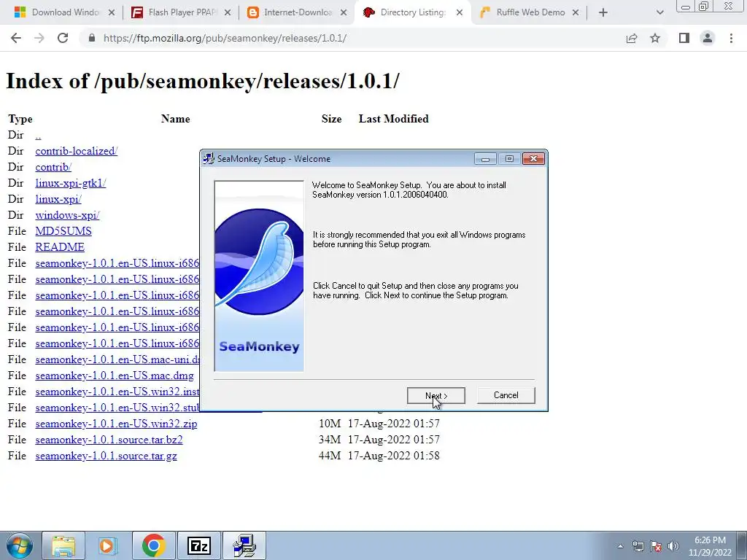The image size is (747, 560).
Task: Click the browser Back arrow
Action: coord(16,38)
